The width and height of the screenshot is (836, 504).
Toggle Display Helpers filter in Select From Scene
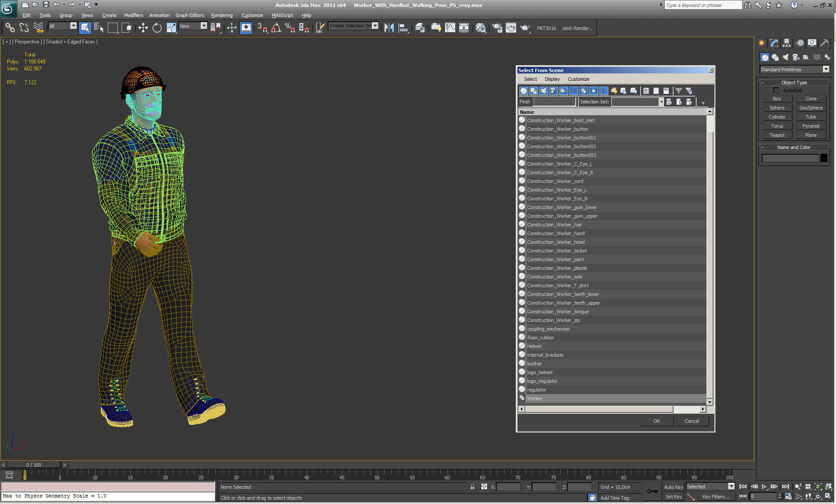[x=564, y=91]
